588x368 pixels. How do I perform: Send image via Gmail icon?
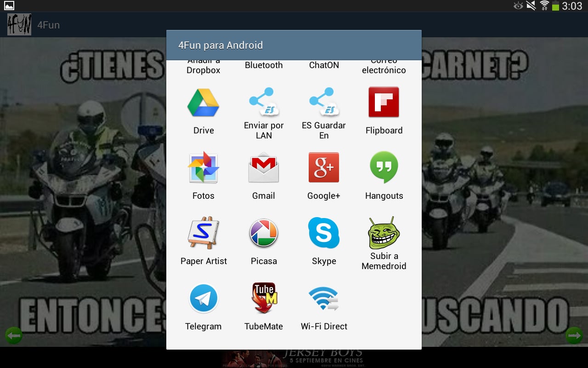coord(264,167)
